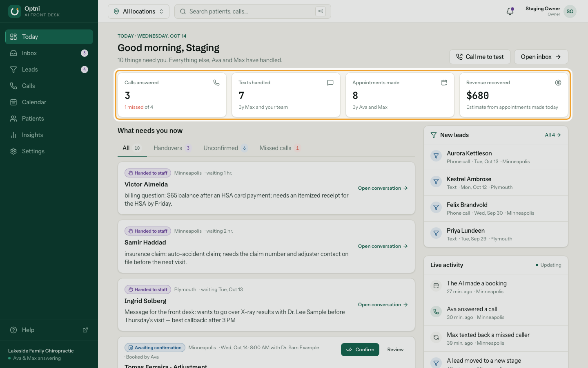Click the Texts handled chat icon

(330, 83)
